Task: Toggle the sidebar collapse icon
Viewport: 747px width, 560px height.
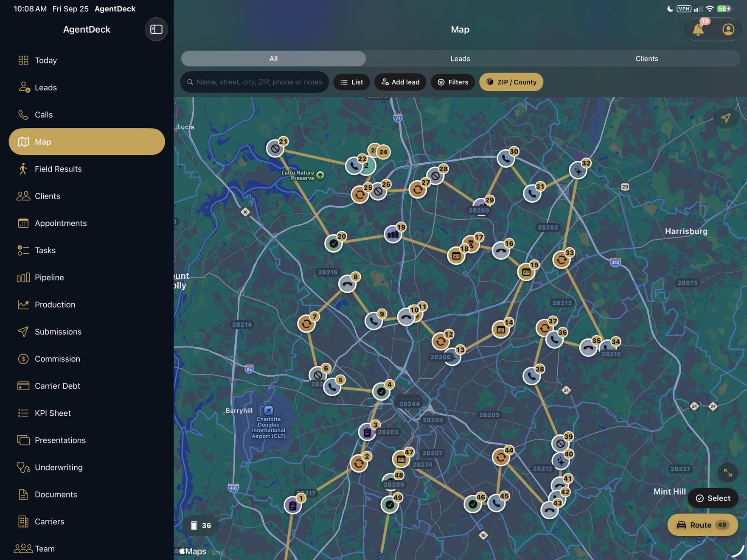Action: pos(156,29)
